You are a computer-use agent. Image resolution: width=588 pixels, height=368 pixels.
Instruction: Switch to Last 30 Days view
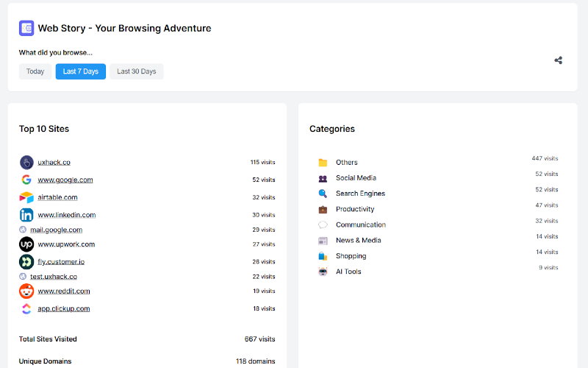coord(137,71)
